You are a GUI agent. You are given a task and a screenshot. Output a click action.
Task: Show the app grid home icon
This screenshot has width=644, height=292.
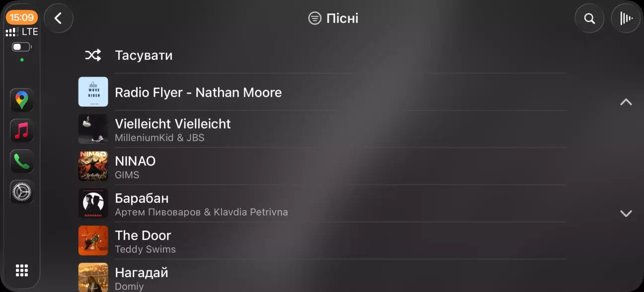[x=22, y=270]
